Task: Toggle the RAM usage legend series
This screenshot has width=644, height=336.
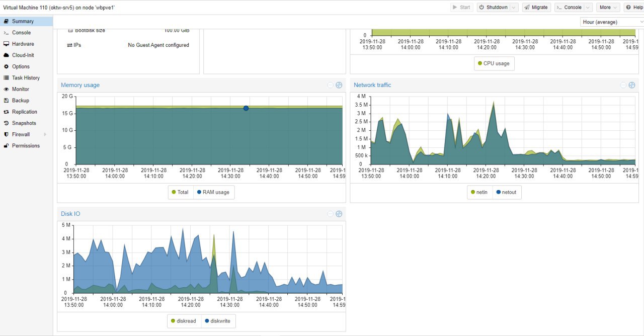Action: pos(213,192)
